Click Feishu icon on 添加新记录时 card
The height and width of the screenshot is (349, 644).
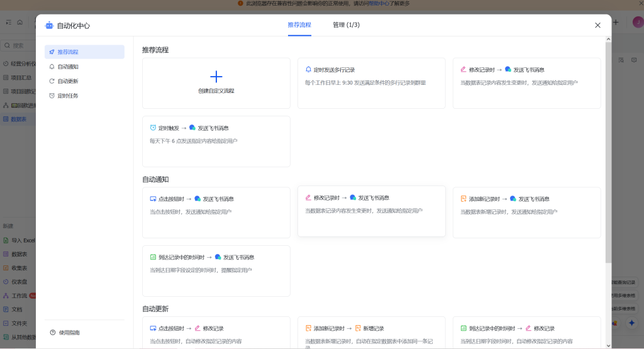(x=513, y=199)
